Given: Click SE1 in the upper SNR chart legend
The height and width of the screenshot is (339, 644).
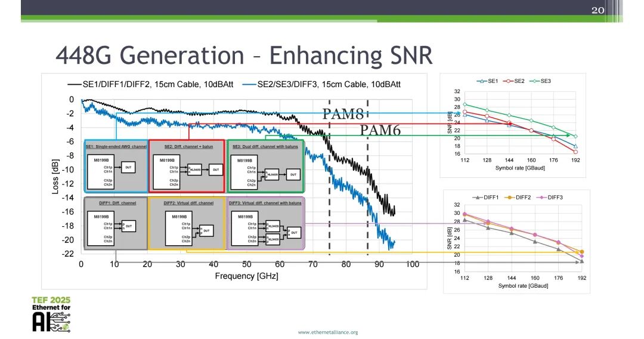Looking at the screenshot, I should pyautogui.click(x=488, y=81).
